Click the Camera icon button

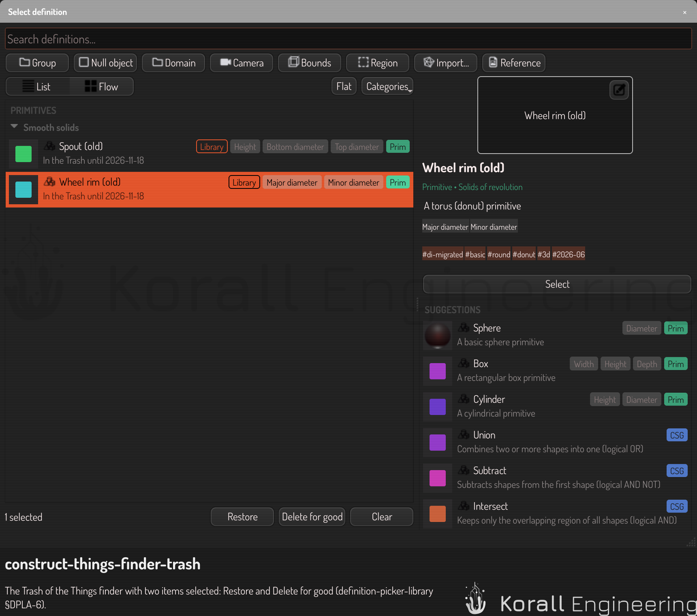point(225,62)
